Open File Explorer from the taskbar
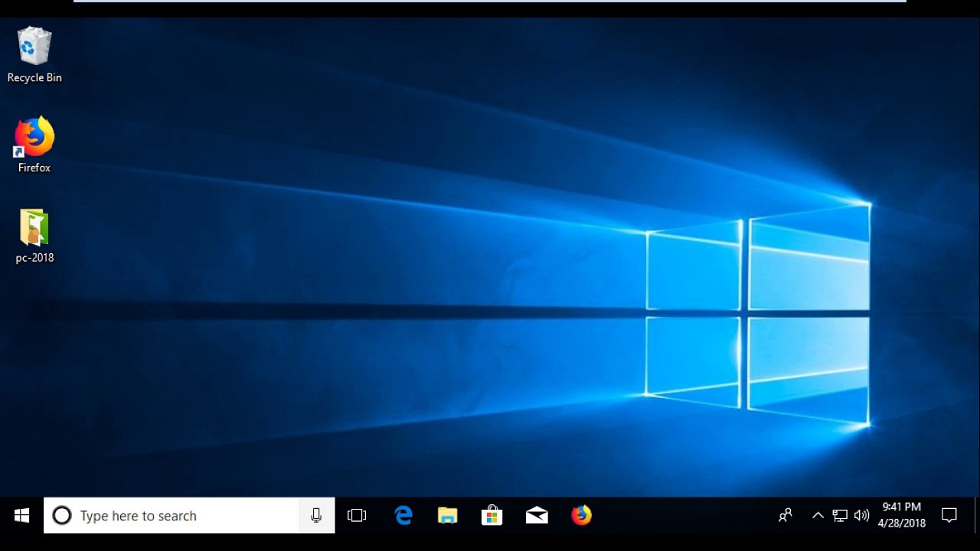Image resolution: width=980 pixels, height=551 pixels. [x=447, y=516]
